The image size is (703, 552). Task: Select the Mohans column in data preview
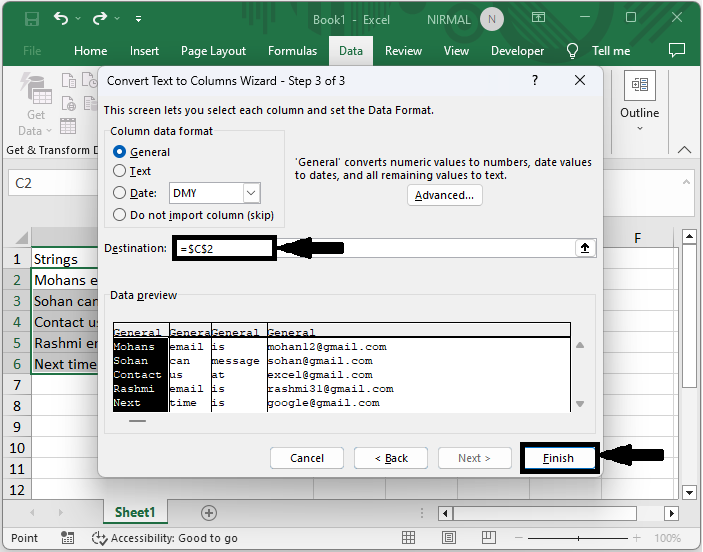click(141, 374)
